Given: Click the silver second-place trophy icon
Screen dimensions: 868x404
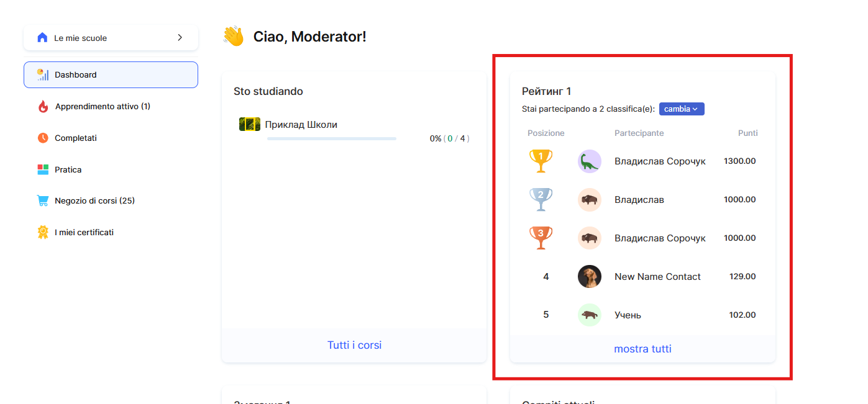Looking at the screenshot, I should 541,200.
